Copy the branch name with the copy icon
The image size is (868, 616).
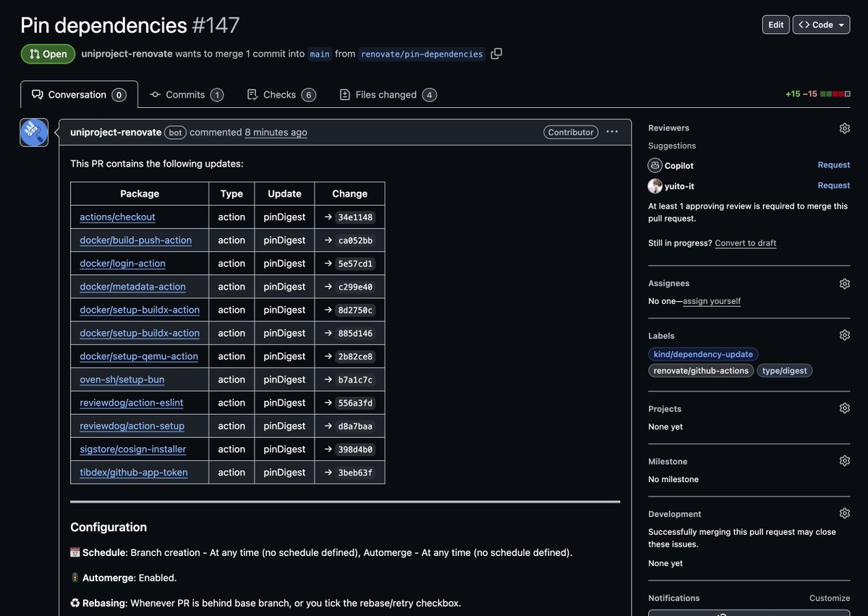496,54
